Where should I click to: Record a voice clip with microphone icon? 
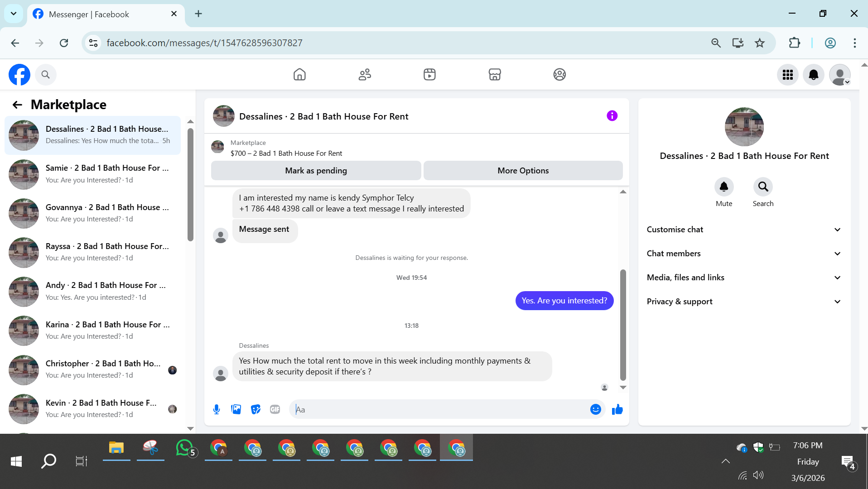pyautogui.click(x=217, y=409)
